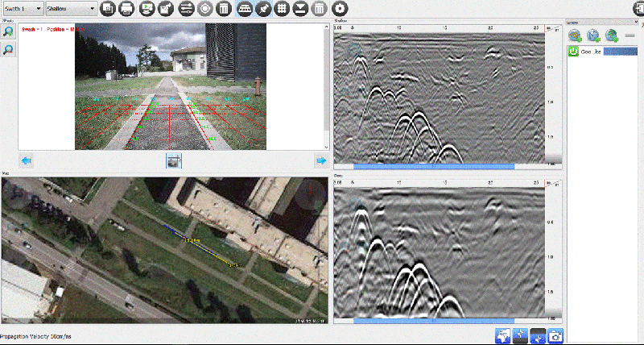This screenshot has width=644, height=345.
Task: Click the lower magnifier zoom icon
Action: 8,50
